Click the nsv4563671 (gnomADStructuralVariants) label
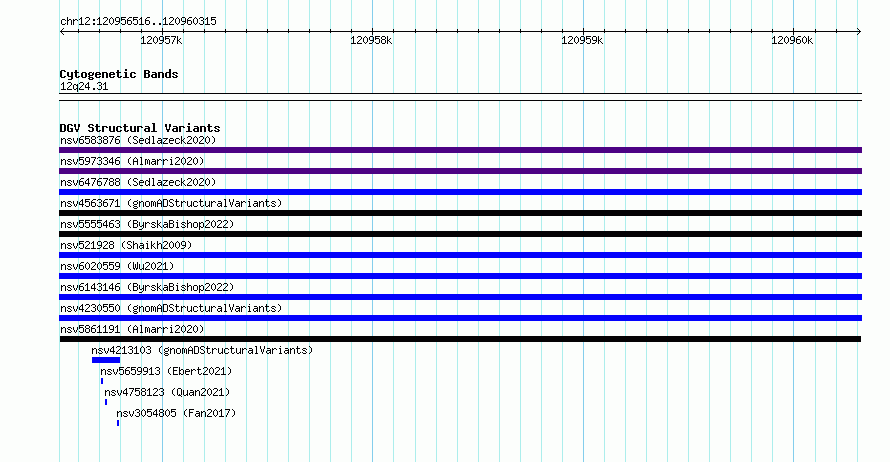The width and height of the screenshot is (890, 462). (171, 203)
